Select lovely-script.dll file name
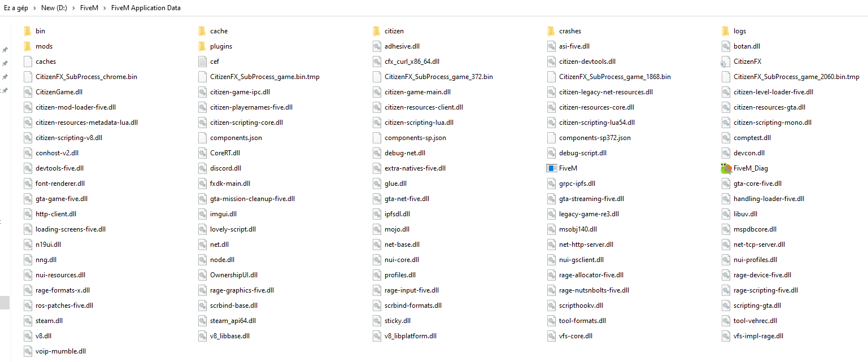 pos(233,229)
